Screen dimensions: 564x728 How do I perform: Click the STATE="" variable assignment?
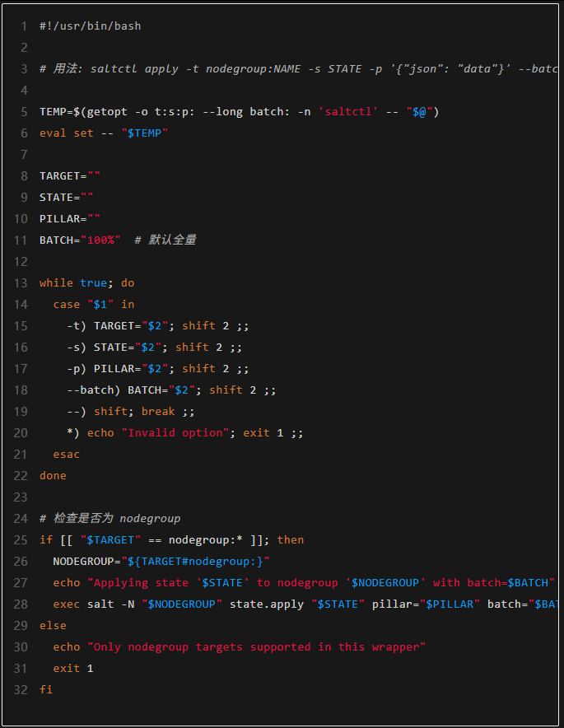click(x=66, y=198)
